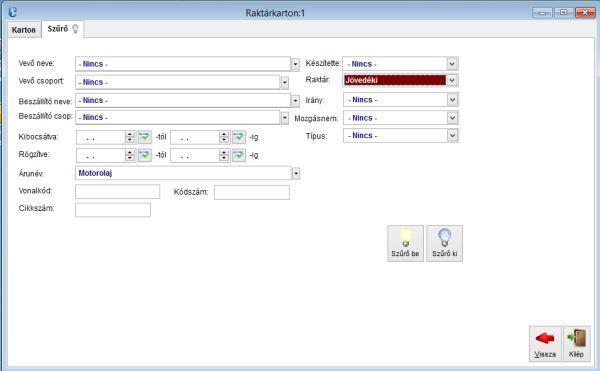
Task: Click the Kibocsátva -tól date field
Action: pyautogui.click(x=101, y=137)
